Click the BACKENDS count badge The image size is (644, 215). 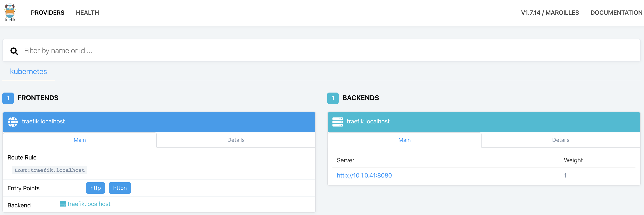click(x=332, y=98)
